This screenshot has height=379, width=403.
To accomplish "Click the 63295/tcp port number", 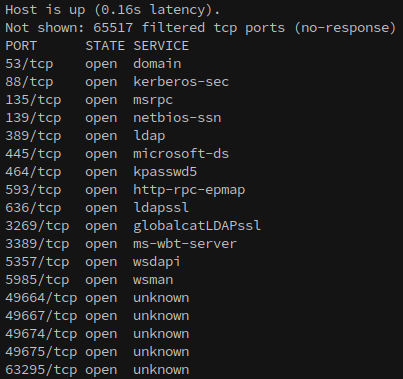I will click(41, 370).
